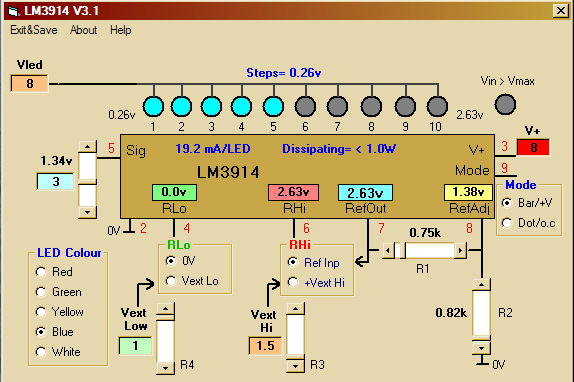Click the LM3914 title bar app icon

(x=13, y=11)
